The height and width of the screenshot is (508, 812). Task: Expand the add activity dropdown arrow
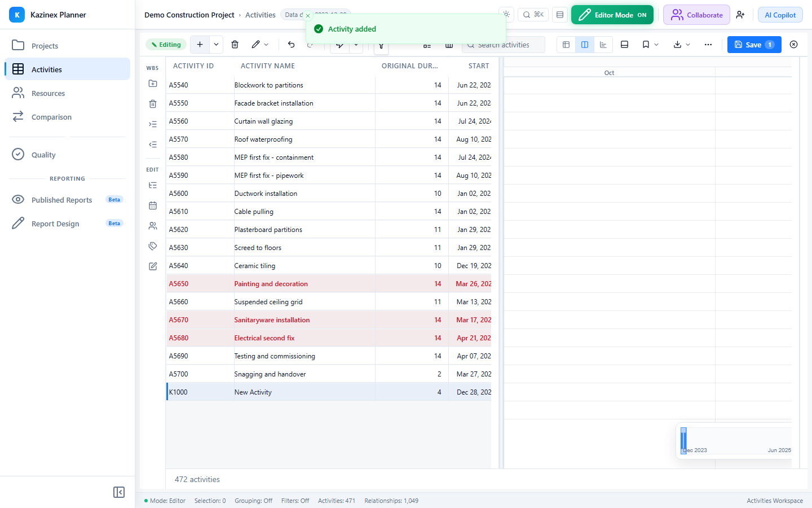click(216, 45)
